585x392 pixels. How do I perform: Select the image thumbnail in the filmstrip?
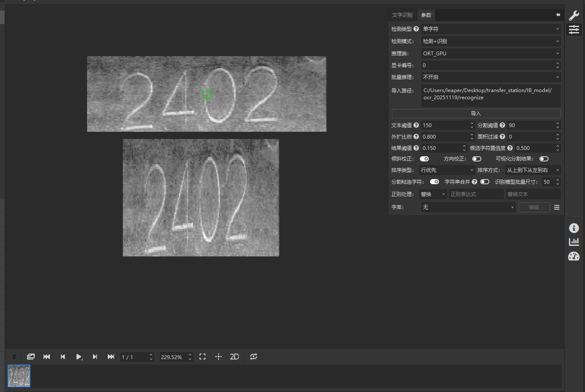(x=19, y=376)
